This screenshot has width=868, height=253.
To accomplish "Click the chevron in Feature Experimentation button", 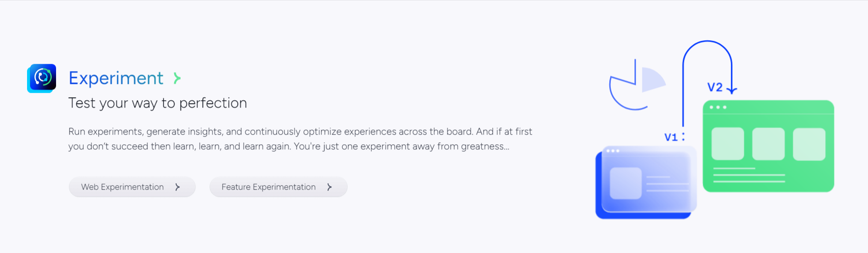I will click(329, 187).
